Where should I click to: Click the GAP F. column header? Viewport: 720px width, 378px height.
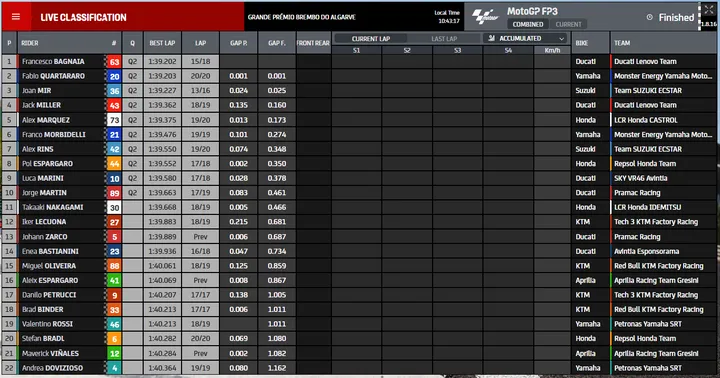tap(276, 43)
